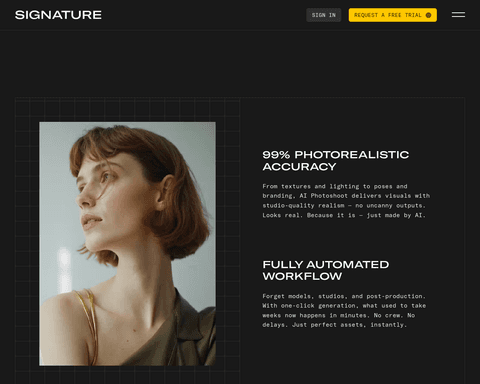
Task: Click the SIGN IN button
Action: click(x=324, y=15)
